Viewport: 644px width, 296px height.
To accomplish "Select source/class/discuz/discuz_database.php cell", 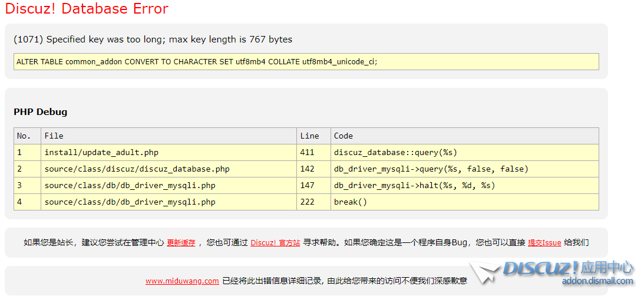I will tap(169, 169).
